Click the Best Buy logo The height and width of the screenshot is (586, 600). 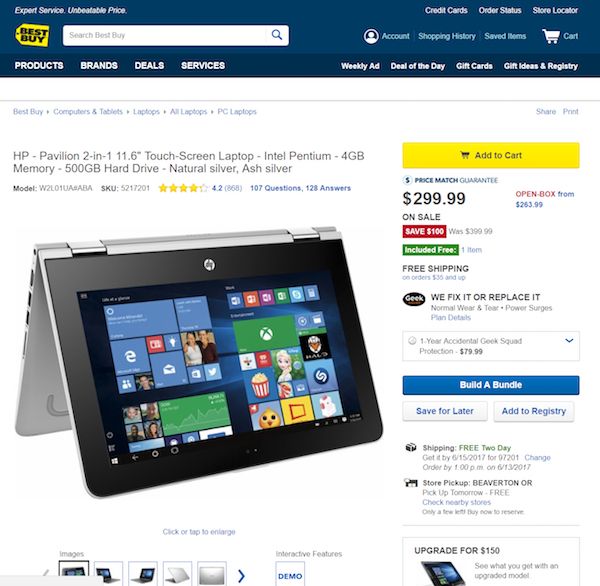(x=33, y=35)
